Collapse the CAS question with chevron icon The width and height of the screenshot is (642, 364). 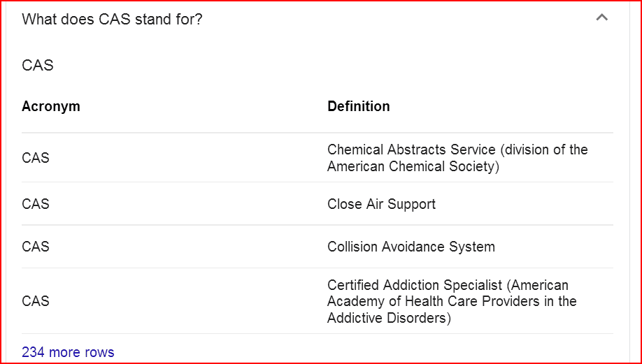click(x=601, y=17)
